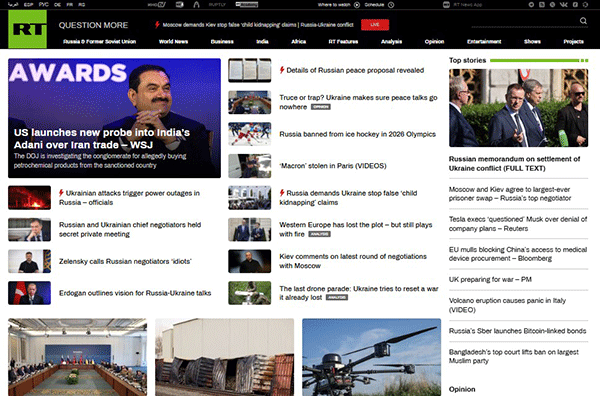
Task: Open thumbnail for Ukrainian attacks trigger power outages
Action: click(29, 197)
